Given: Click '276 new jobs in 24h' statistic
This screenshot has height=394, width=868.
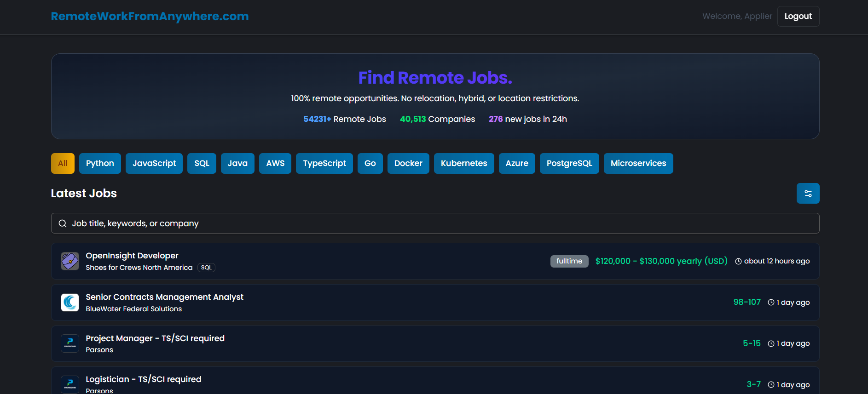Looking at the screenshot, I should (x=528, y=119).
